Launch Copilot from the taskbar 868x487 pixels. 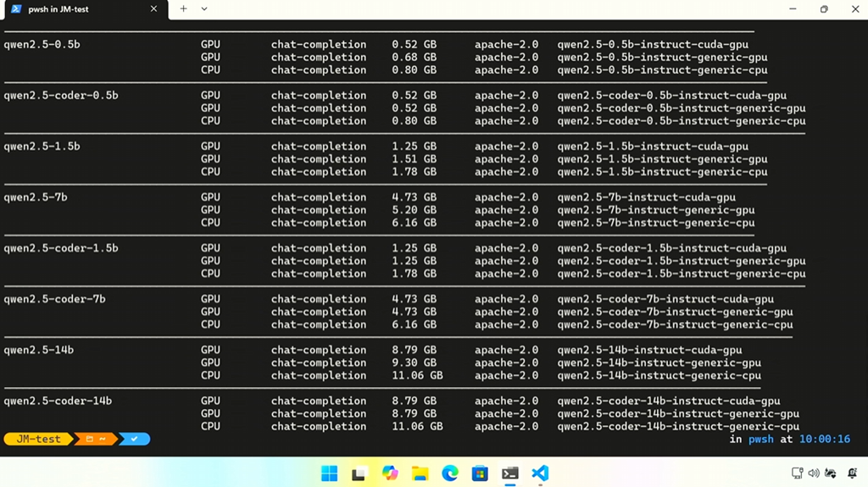click(390, 473)
